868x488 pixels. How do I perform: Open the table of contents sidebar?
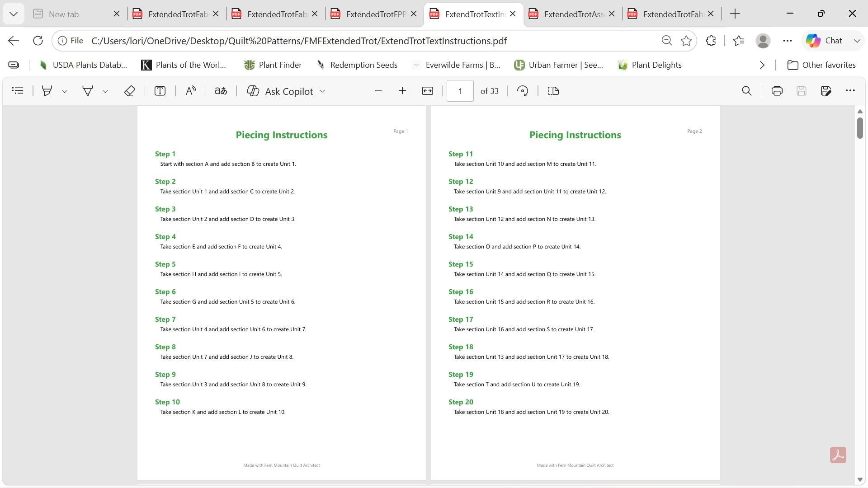(18, 91)
